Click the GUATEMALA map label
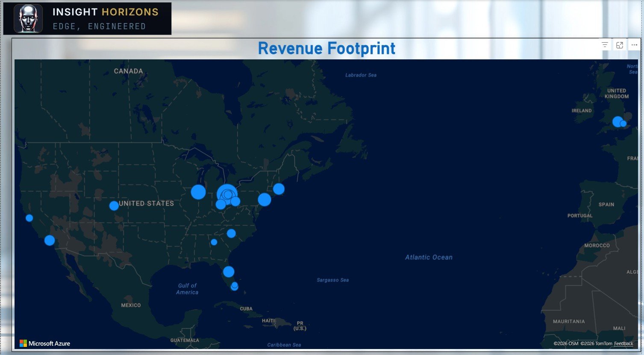The height and width of the screenshot is (355, 644). point(185,340)
